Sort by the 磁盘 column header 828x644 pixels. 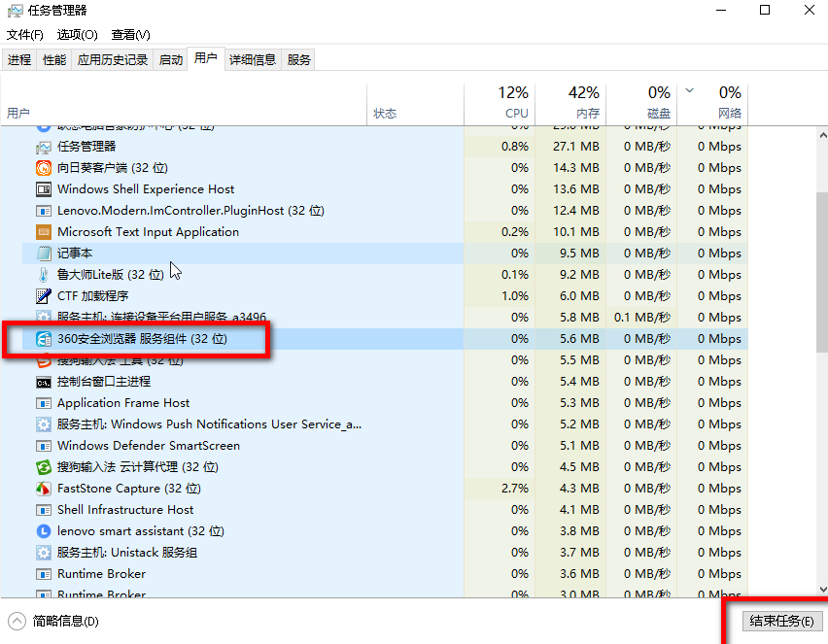pos(641,104)
